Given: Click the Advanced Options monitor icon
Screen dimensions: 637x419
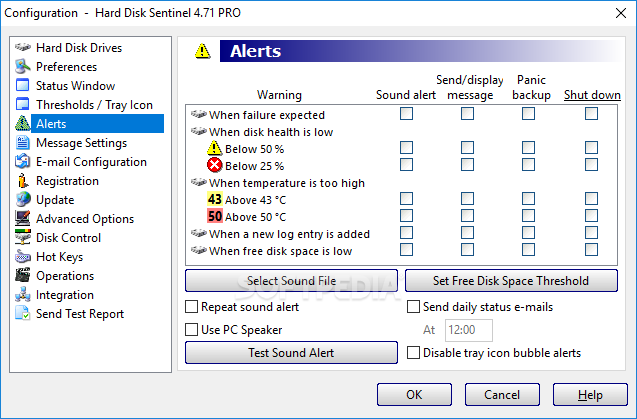Looking at the screenshot, I should point(23,219).
